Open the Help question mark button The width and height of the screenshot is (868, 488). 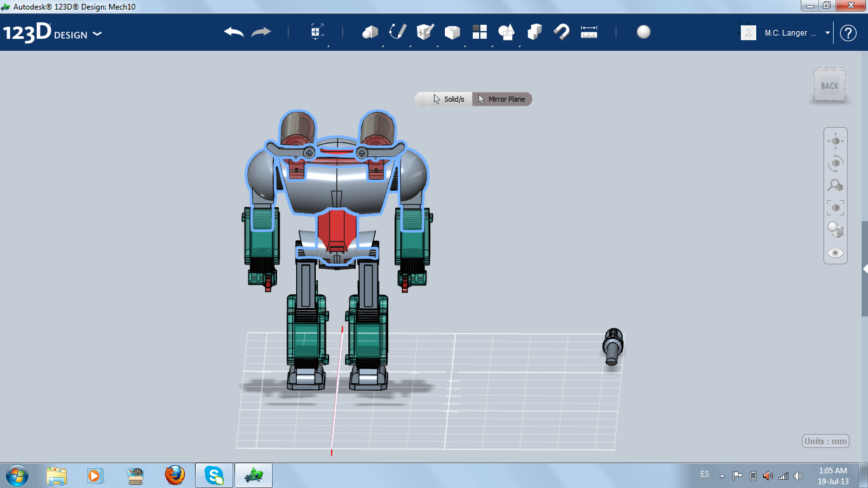848,33
